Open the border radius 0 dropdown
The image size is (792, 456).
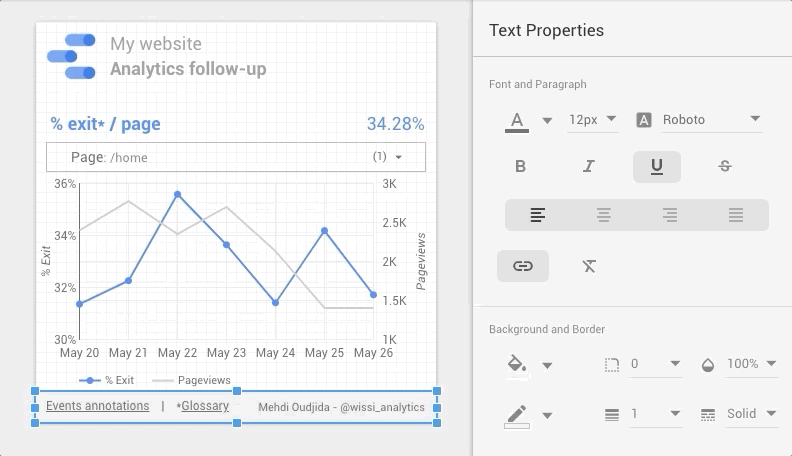(x=655, y=364)
